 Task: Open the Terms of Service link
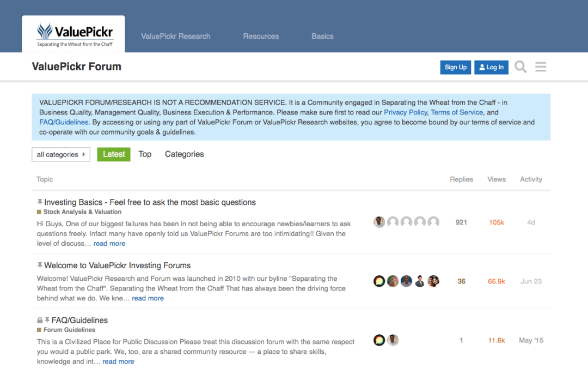pyautogui.click(x=457, y=112)
